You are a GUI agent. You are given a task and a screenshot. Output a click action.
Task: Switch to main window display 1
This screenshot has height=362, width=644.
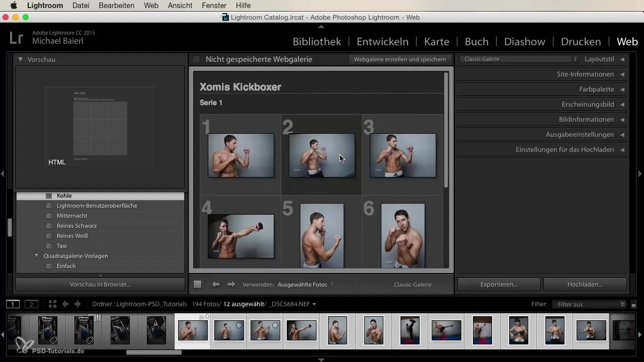click(x=13, y=304)
